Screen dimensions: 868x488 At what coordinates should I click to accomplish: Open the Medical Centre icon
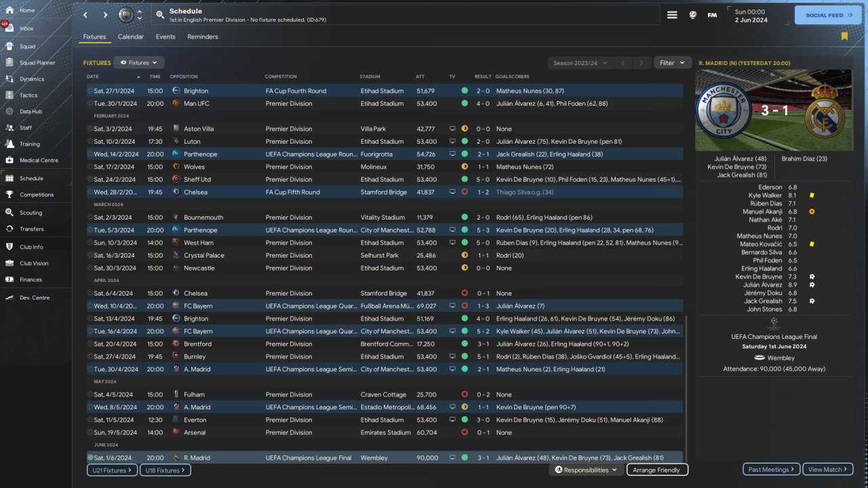(x=9, y=160)
